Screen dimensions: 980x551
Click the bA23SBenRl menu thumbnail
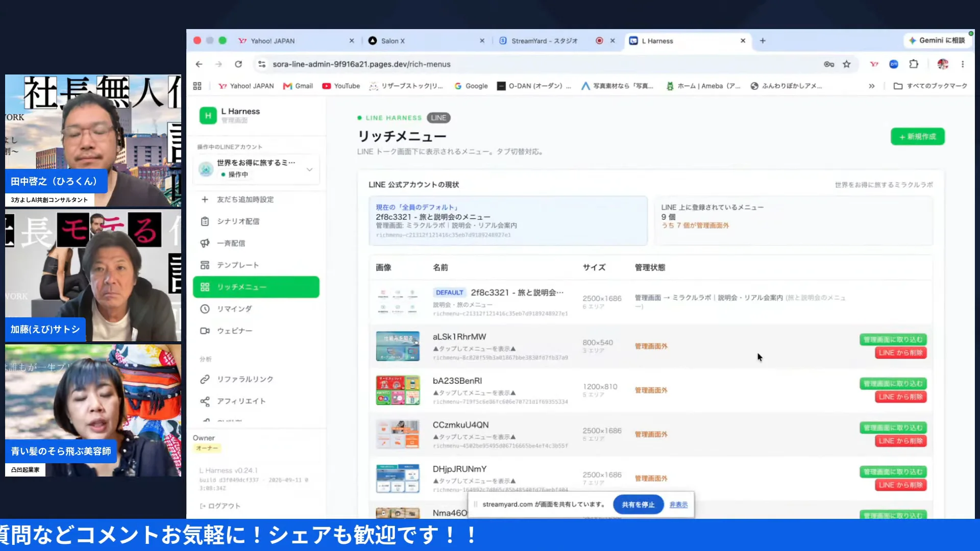(398, 390)
